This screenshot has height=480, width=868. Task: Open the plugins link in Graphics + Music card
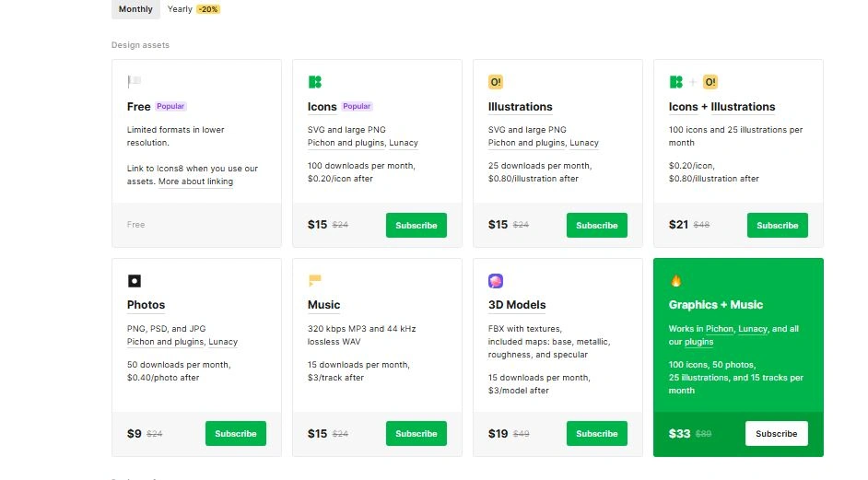click(698, 342)
